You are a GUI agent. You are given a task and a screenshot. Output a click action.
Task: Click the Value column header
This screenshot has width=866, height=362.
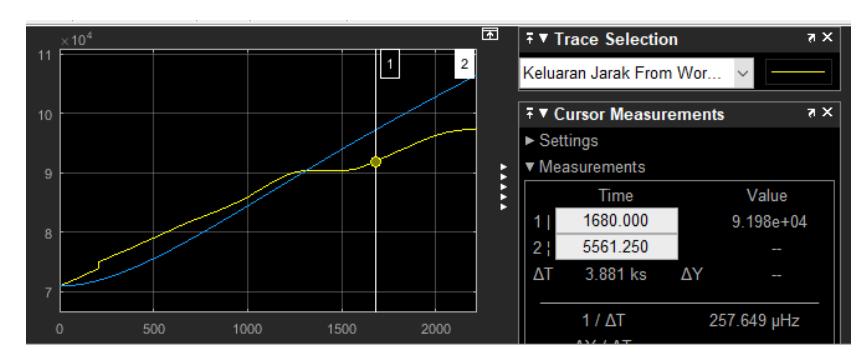pos(767,195)
